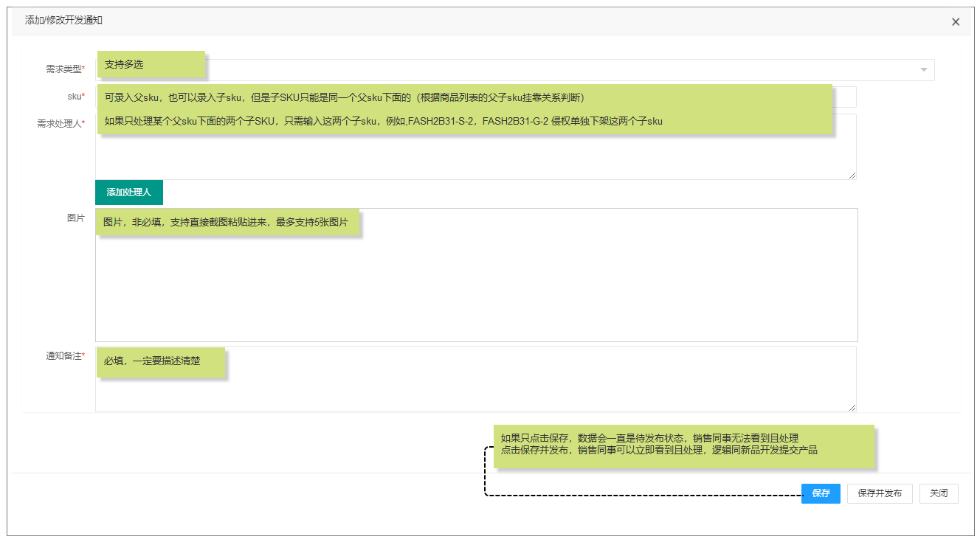Click the blue 保存 button
The width and height of the screenshot is (980, 542).
[821, 493]
